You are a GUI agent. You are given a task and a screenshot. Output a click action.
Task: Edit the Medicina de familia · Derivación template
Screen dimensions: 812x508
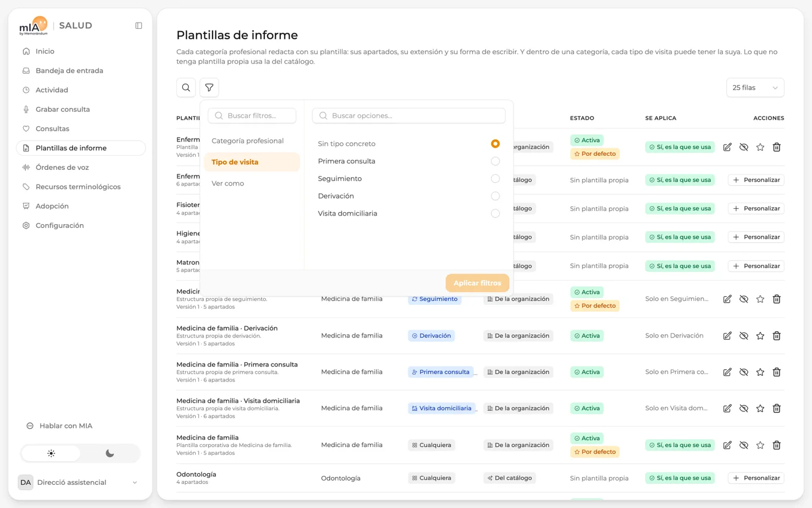(727, 336)
